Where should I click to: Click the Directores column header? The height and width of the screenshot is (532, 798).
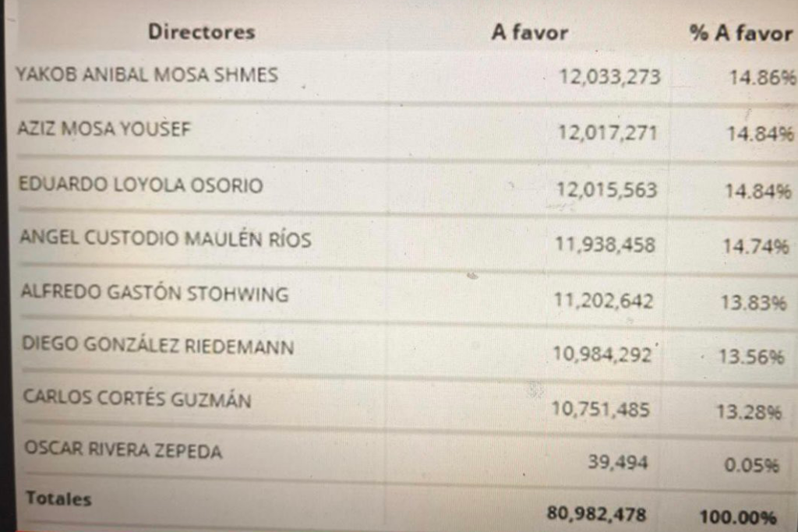202,32
